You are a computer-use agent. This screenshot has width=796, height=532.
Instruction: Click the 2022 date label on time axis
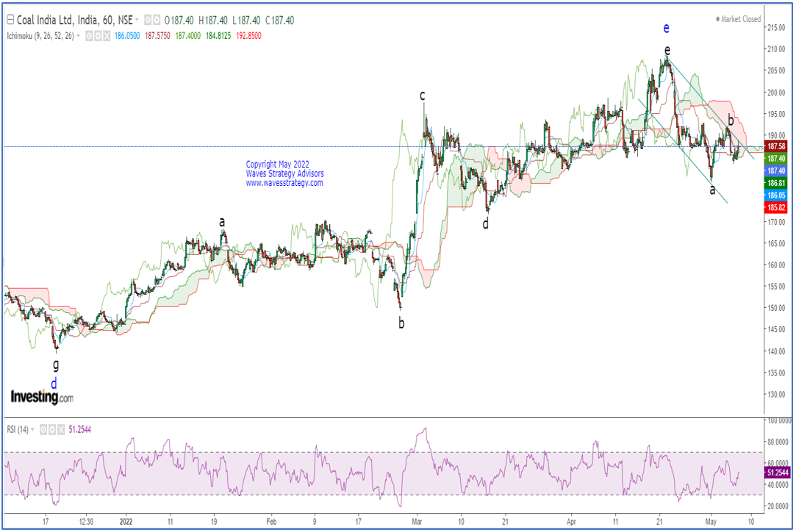[126, 521]
